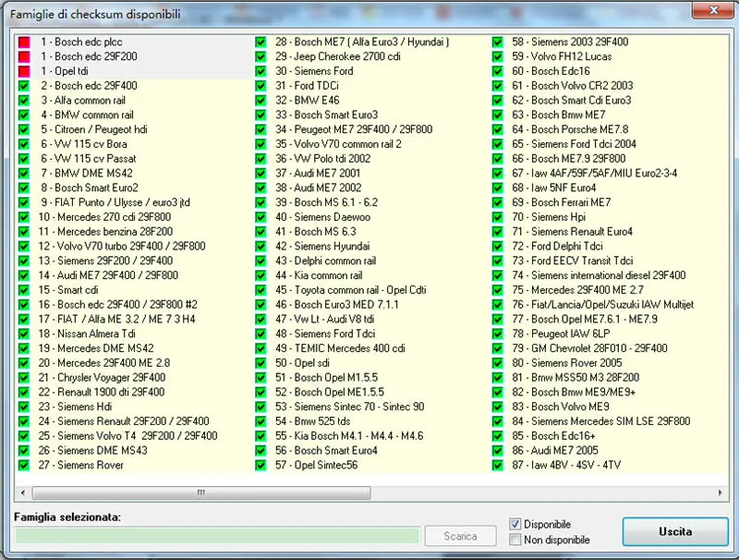Image resolution: width=739 pixels, height=560 pixels.
Task: Select 81 - Bmw MSS50 M3 28F200
Action: (x=575, y=378)
